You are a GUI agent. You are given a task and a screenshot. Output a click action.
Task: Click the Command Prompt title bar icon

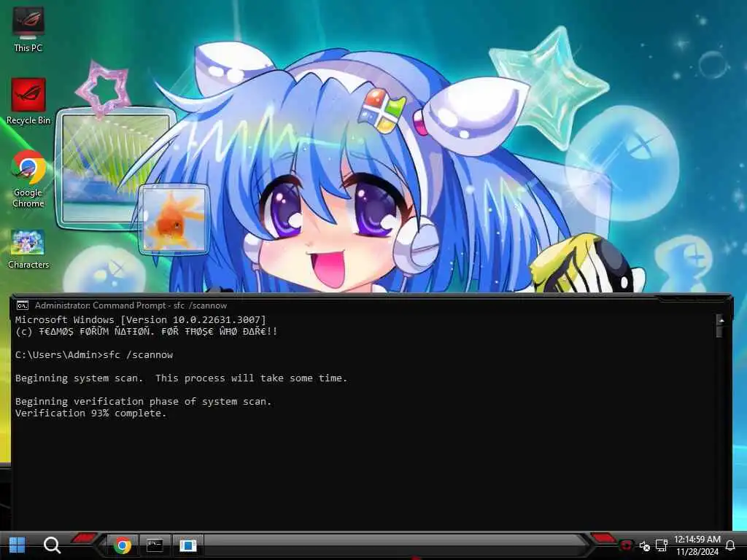[23, 306]
